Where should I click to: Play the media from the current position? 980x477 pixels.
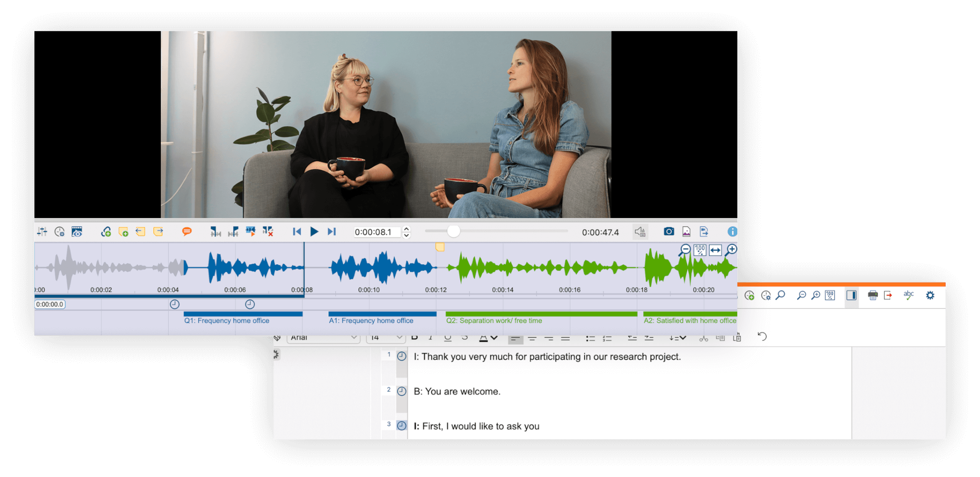click(x=314, y=231)
